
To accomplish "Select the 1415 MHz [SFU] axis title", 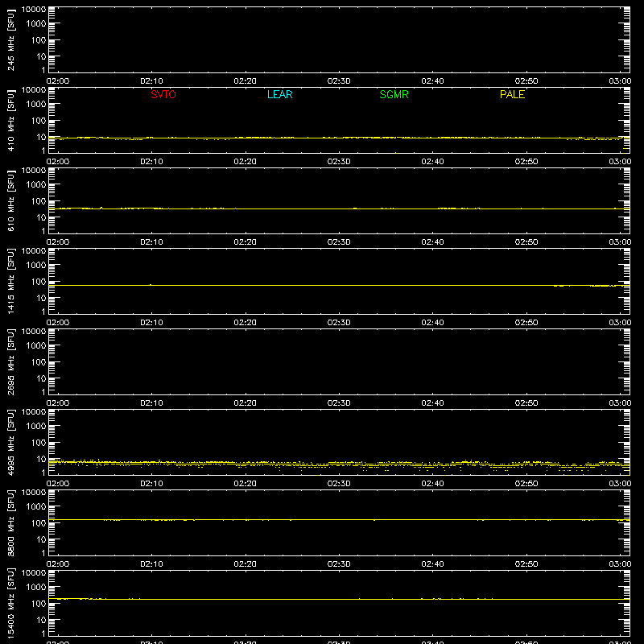I will pyautogui.click(x=10, y=281).
